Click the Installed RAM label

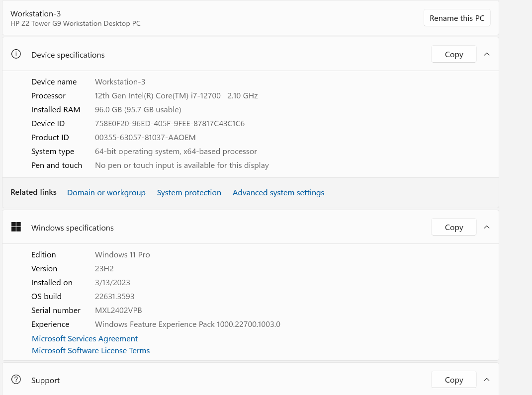[56, 109]
